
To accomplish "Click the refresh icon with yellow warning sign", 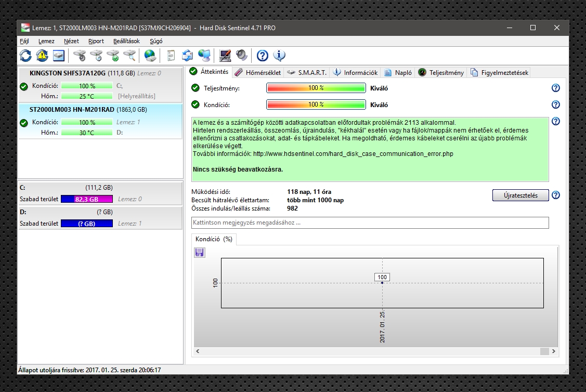I will pos(42,56).
